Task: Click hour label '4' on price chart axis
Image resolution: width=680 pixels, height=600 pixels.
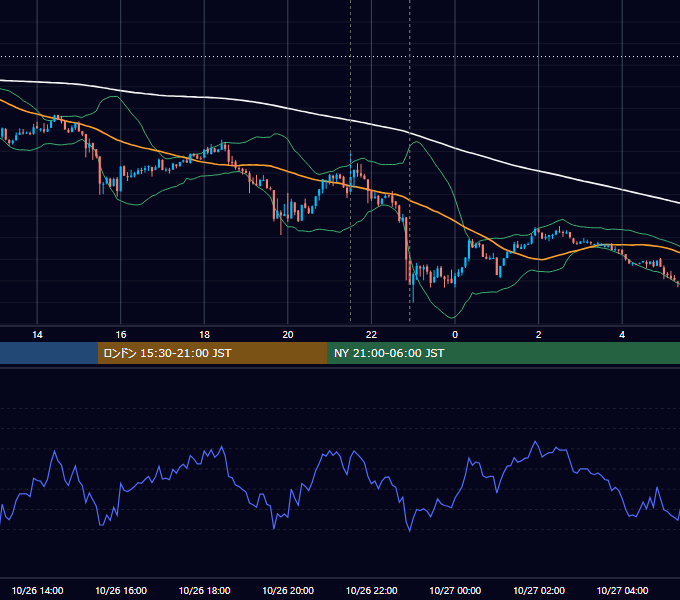Action: coord(622,335)
